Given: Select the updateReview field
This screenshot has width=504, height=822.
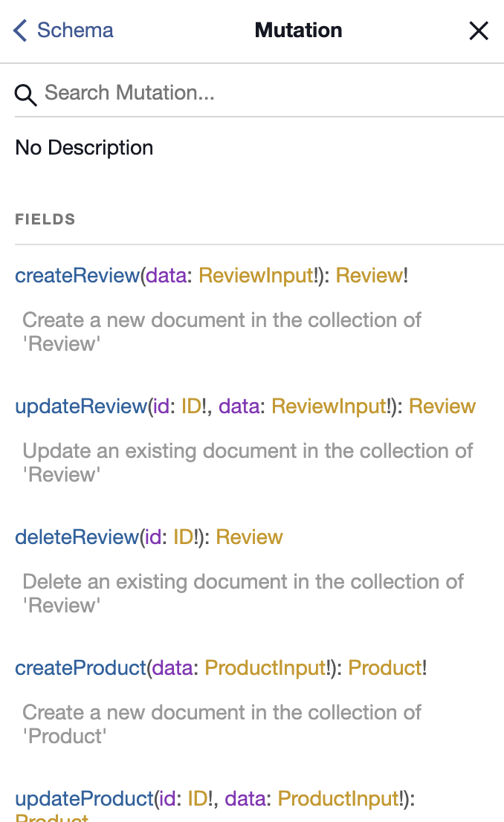Looking at the screenshot, I should point(81,407).
